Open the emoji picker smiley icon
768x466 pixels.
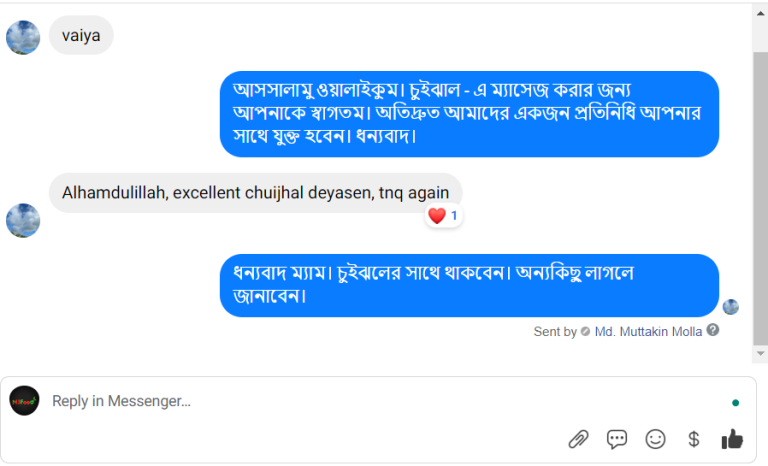point(655,438)
